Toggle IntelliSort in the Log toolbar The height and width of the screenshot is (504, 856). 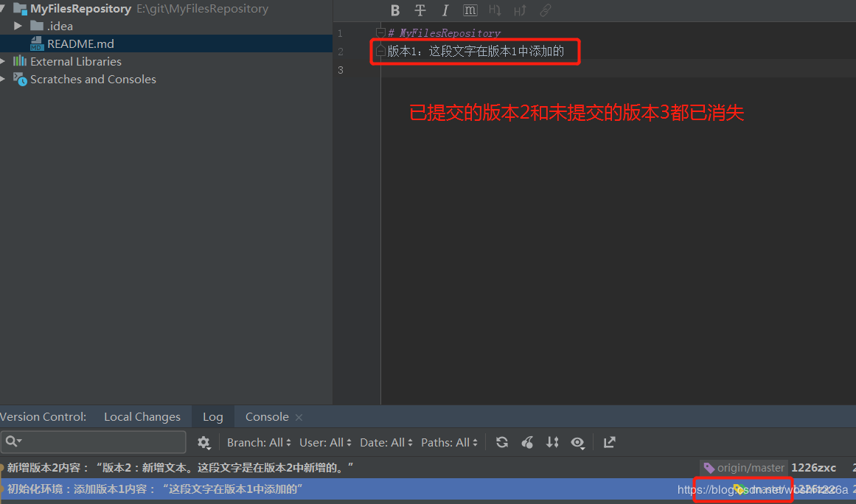[552, 442]
